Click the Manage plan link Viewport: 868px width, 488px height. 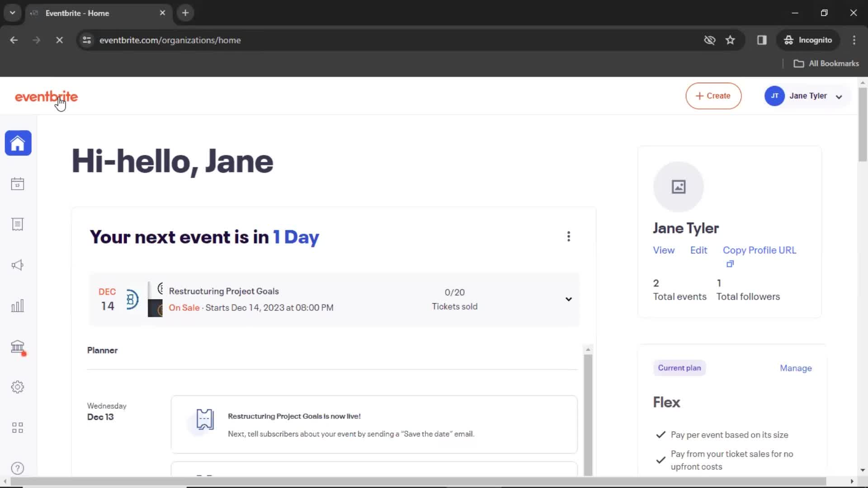click(x=796, y=368)
